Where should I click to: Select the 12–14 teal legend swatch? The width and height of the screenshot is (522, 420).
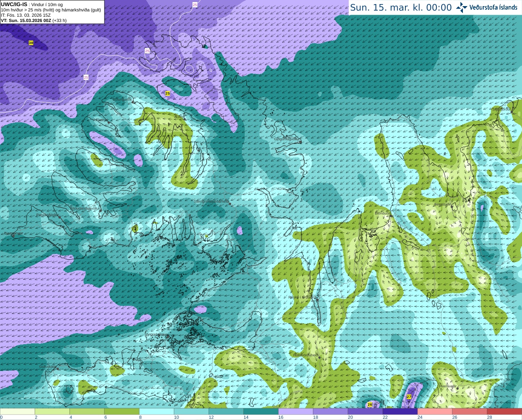point(226,411)
